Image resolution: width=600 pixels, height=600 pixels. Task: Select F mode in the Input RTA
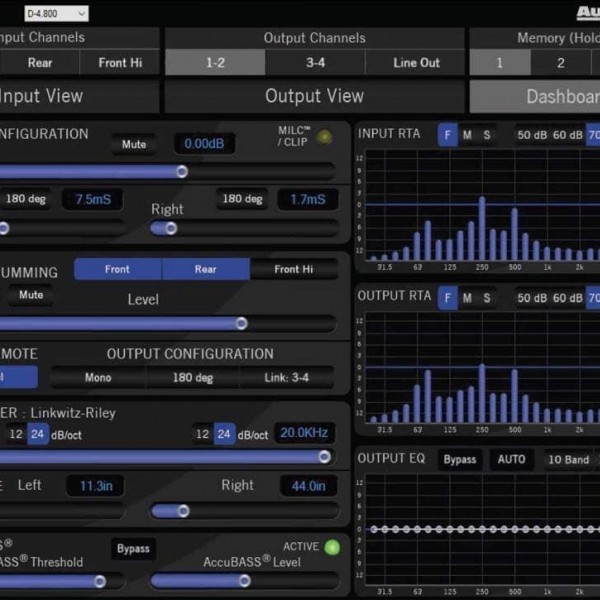pos(447,134)
